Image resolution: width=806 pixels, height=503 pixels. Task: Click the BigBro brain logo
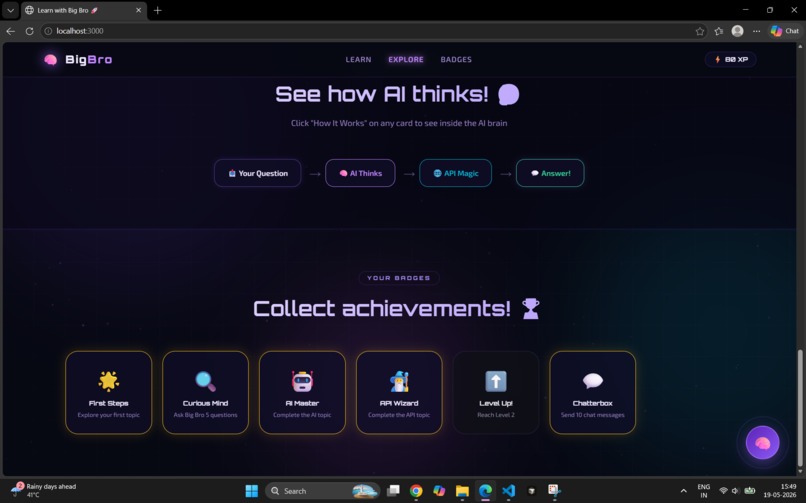(50, 60)
